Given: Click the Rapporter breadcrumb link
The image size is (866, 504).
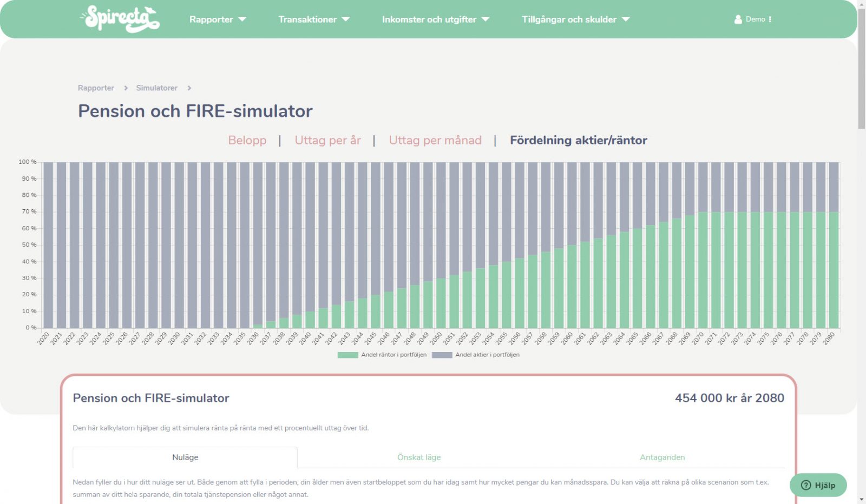Looking at the screenshot, I should pyautogui.click(x=96, y=88).
